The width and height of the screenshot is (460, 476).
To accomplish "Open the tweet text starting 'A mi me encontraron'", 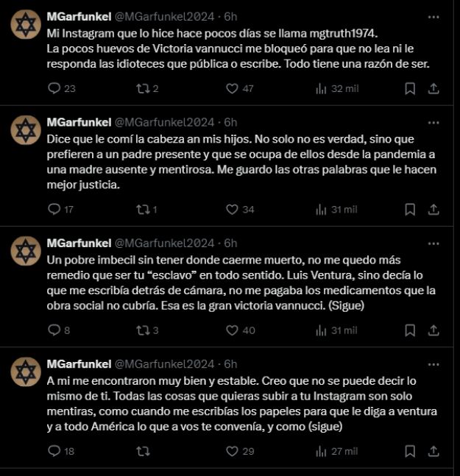I will [x=241, y=403].
